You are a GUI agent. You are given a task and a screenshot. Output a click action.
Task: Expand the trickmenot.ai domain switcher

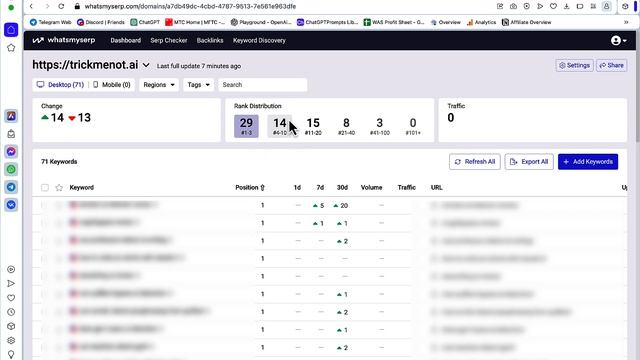click(146, 65)
